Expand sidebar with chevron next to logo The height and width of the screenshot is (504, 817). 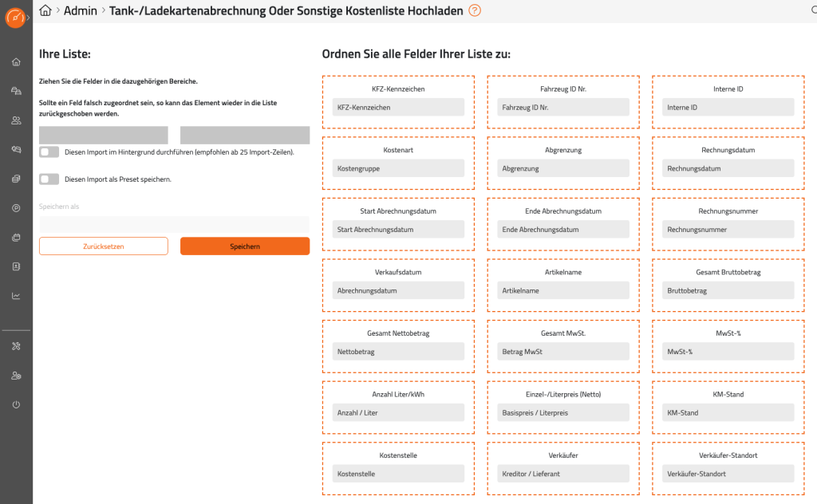pos(28,18)
